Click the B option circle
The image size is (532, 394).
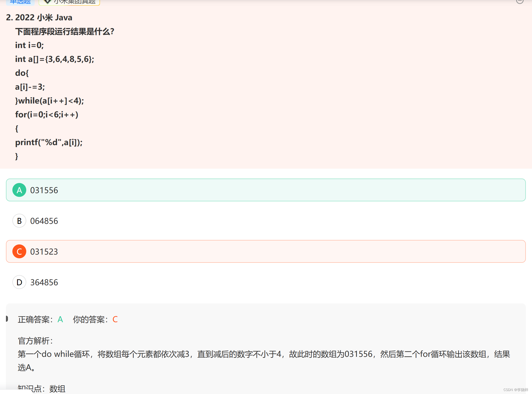19,221
